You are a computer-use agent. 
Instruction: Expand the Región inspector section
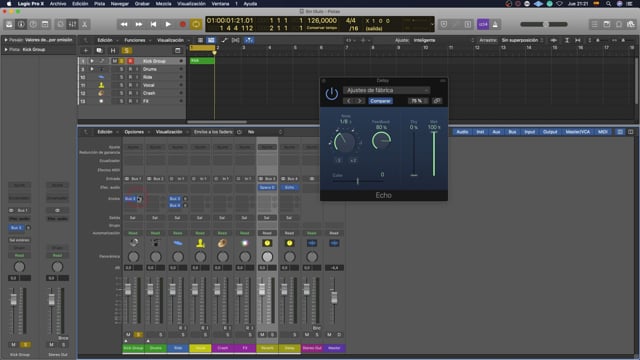[6, 40]
